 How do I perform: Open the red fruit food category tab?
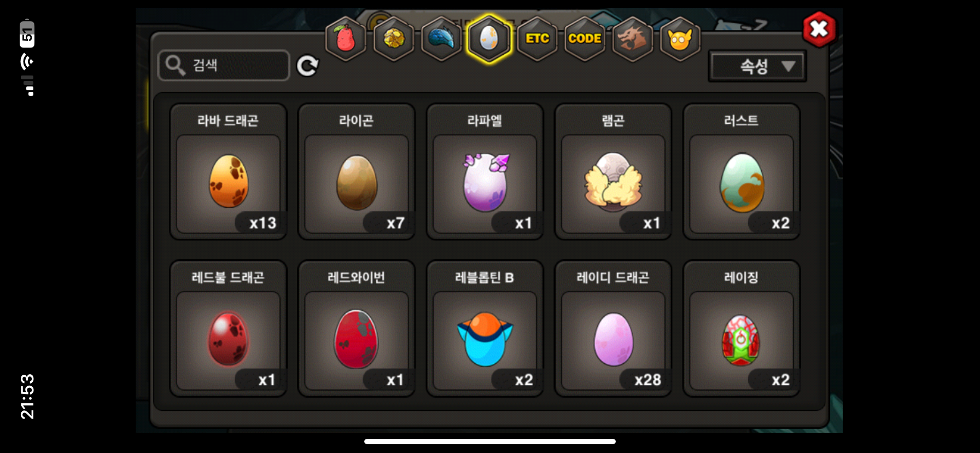pos(346,39)
